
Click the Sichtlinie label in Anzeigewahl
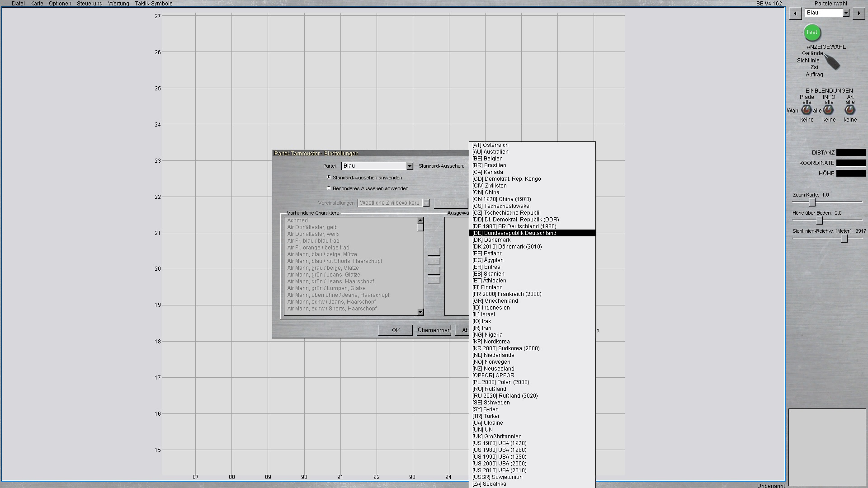point(808,60)
